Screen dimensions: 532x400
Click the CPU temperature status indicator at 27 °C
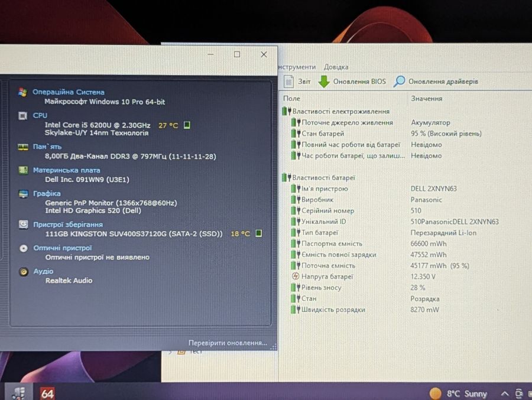point(187,125)
